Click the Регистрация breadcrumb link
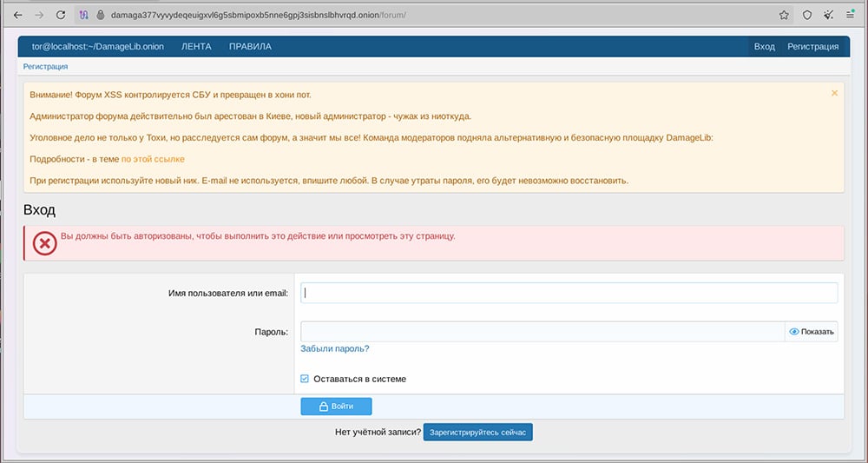Screen dimensions: 868x463 click(45, 67)
